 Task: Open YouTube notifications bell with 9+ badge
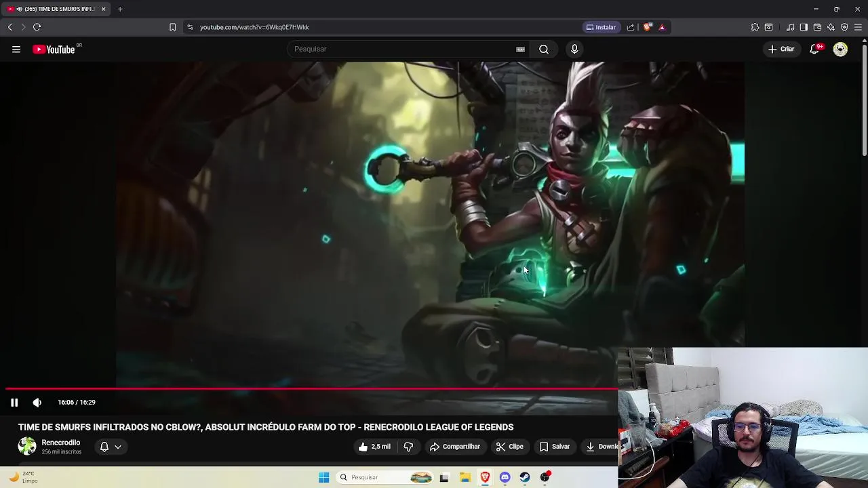click(815, 49)
